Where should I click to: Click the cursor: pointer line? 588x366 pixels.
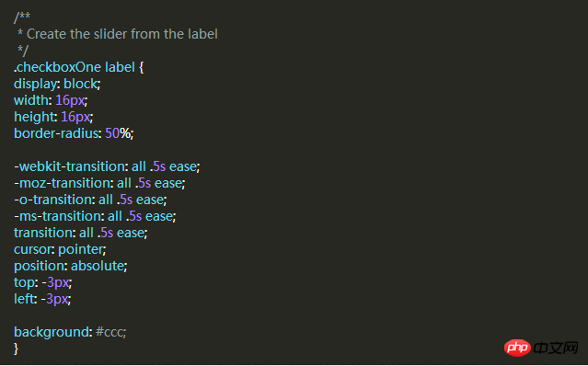pos(60,249)
